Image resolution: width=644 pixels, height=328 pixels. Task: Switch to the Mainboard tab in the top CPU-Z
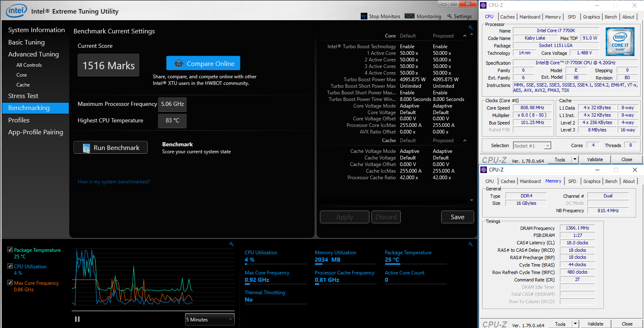pos(530,17)
